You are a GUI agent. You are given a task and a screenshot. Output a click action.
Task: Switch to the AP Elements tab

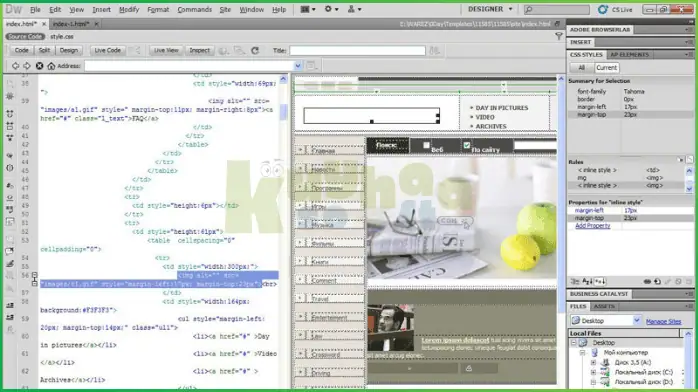(629, 55)
